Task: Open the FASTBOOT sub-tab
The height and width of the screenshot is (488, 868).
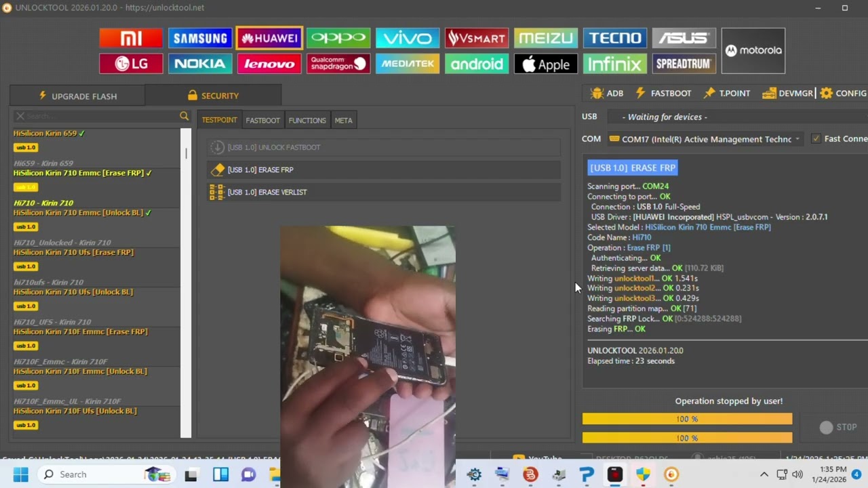Action: click(262, 120)
